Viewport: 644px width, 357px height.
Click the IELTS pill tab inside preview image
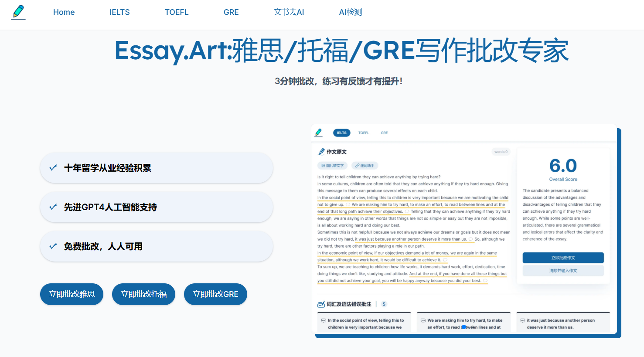pyautogui.click(x=342, y=133)
